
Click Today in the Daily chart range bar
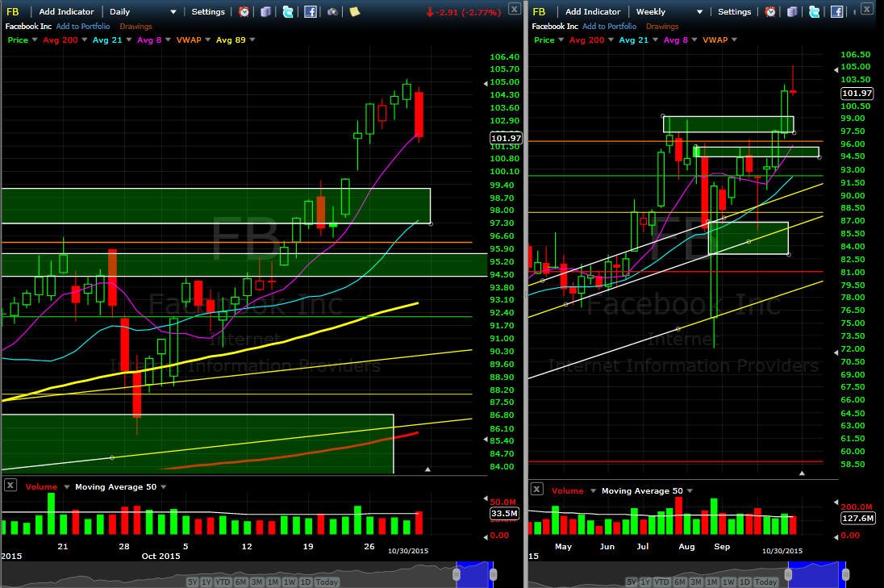click(x=327, y=582)
